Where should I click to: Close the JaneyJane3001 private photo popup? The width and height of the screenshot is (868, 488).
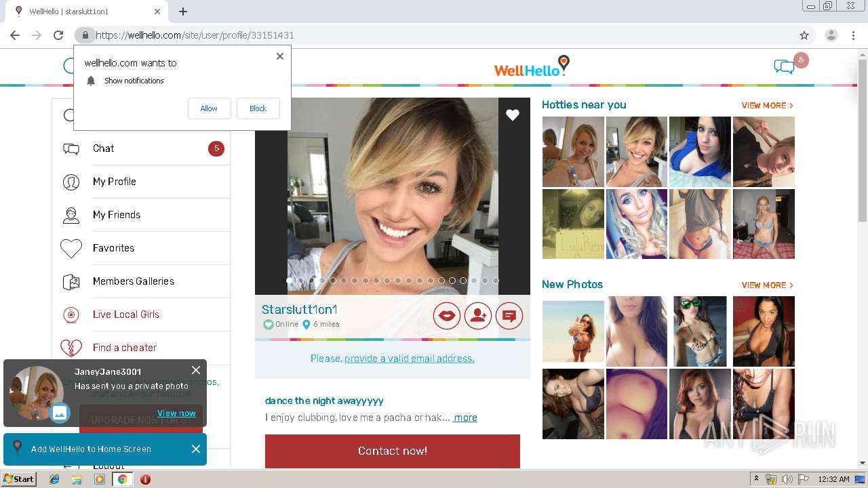[196, 370]
